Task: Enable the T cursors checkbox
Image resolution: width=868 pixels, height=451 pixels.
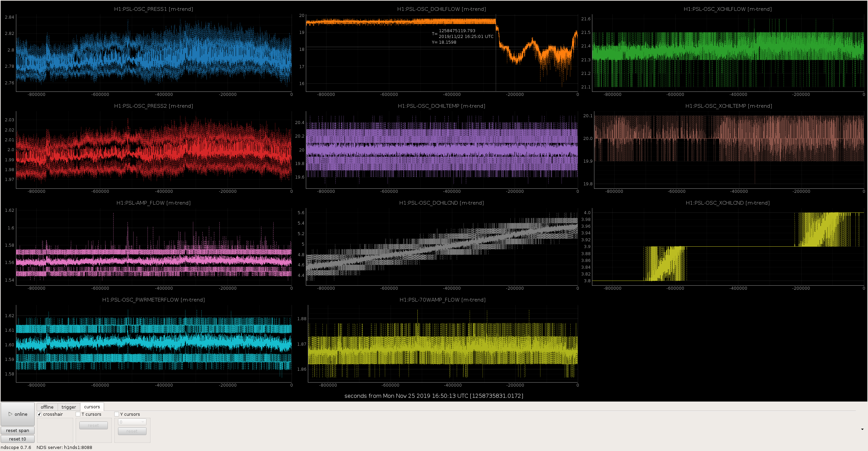Action: [x=78, y=414]
